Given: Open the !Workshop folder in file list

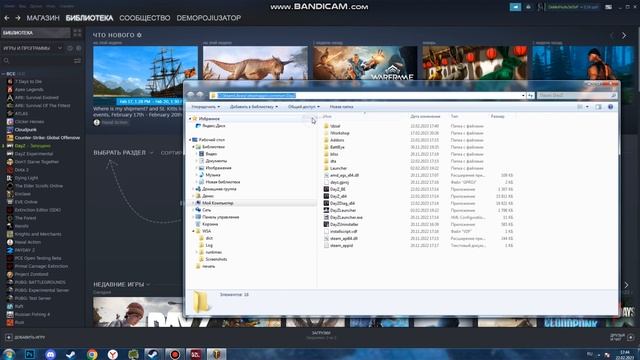Looking at the screenshot, I should pyautogui.click(x=340, y=133).
